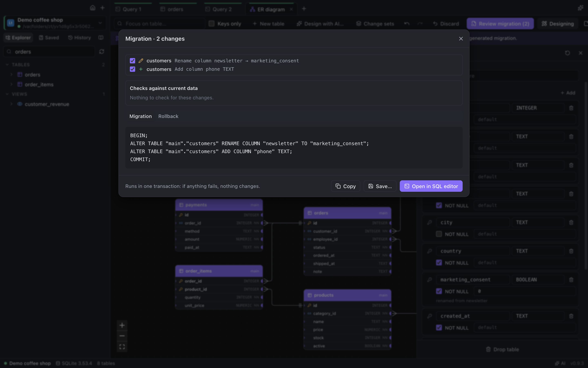The height and width of the screenshot is (368, 588).
Task: Close the ER diagram tab
Action: click(x=291, y=9)
